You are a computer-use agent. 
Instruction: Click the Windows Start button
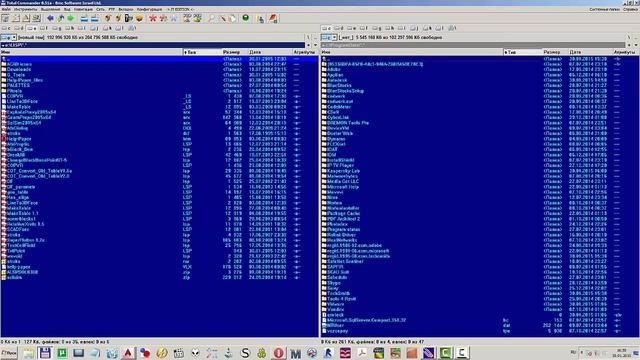(9, 353)
